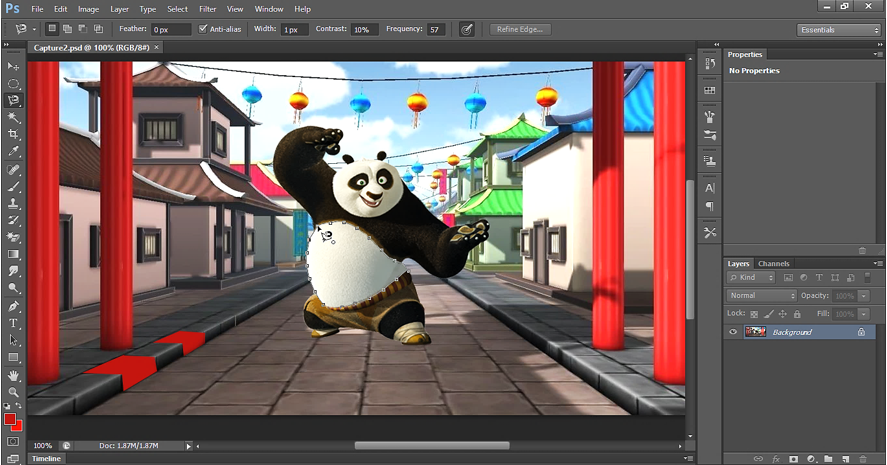This screenshot has width=887, height=465.
Task: Click the delete layer trash icon
Action: [863, 458]
